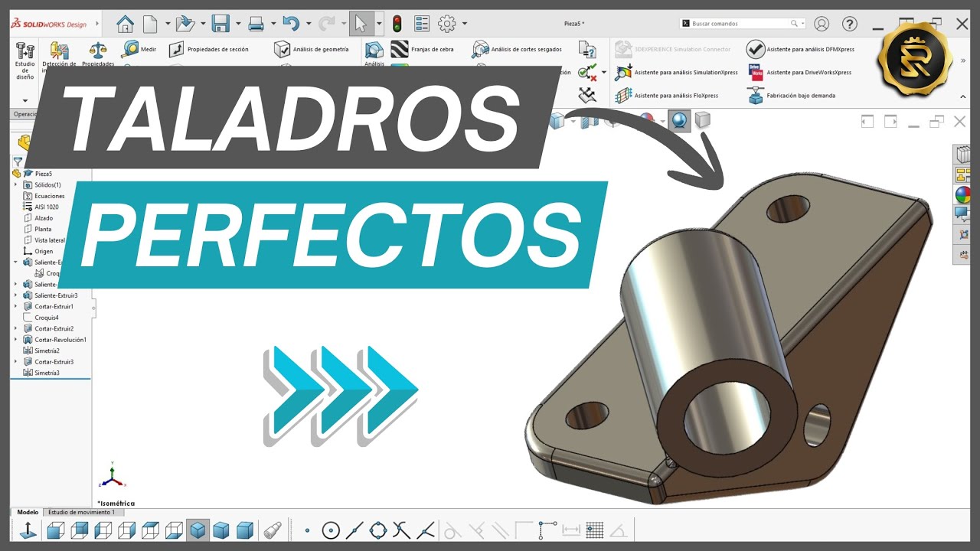Start Asistente para análisis DFMXpress

[x=801, y=49]
